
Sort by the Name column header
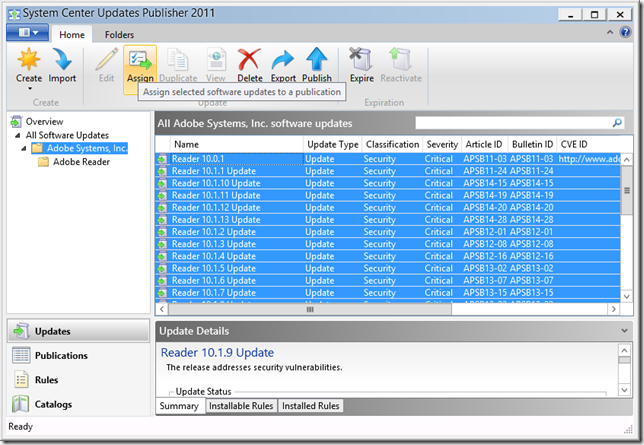[x=237, y=144]
